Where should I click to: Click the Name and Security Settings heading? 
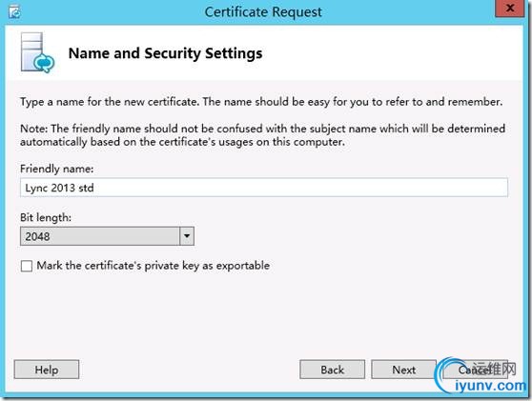[165, 53]
